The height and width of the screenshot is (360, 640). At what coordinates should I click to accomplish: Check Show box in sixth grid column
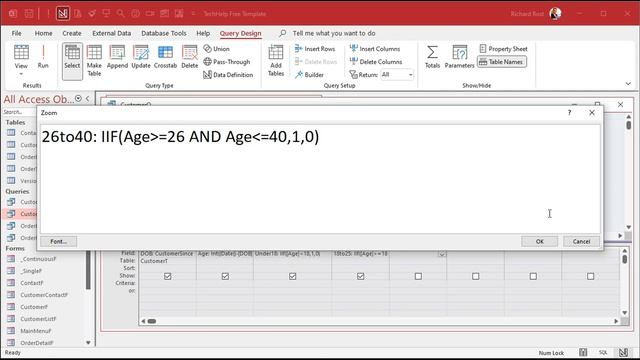(x=476, y=276)
